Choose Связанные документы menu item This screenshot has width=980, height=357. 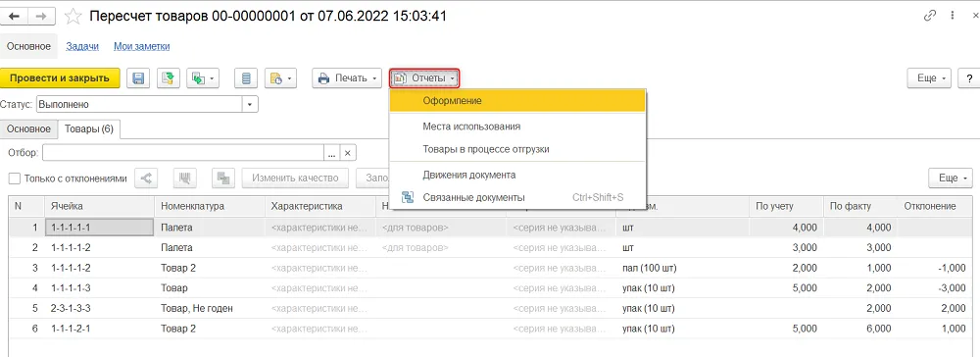click(x=516, y=197)
